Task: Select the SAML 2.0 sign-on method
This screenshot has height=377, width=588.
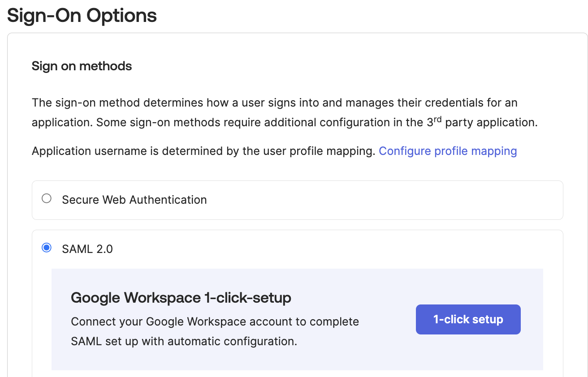Action: 46,247
